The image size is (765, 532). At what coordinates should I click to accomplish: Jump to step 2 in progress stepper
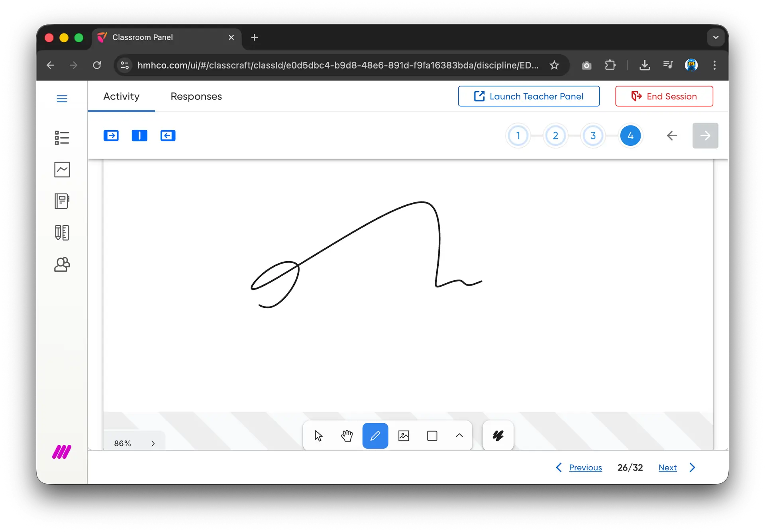pos(555,136)
